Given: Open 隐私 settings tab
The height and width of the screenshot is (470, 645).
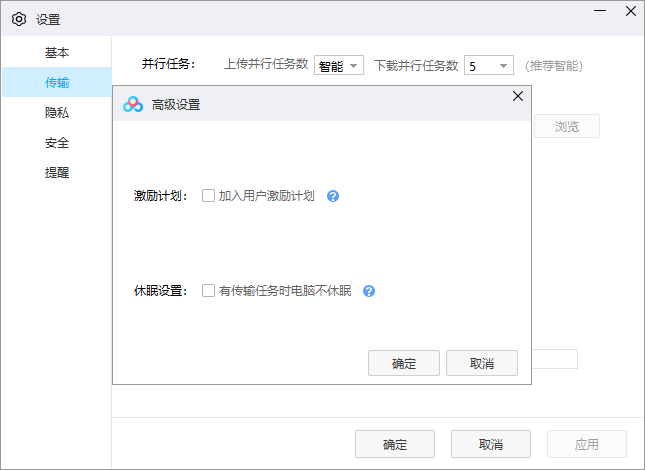Looking at the screenshot, I should [57, 112].
